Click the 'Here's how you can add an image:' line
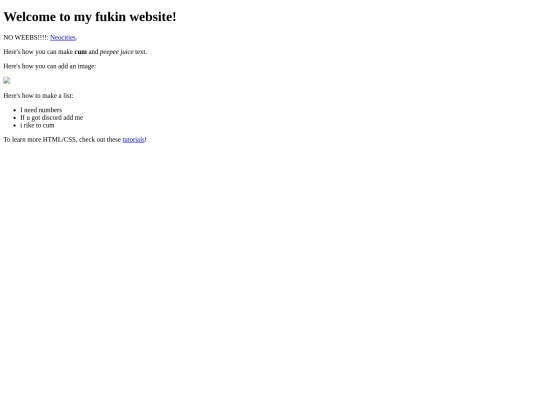 [50, 66]
